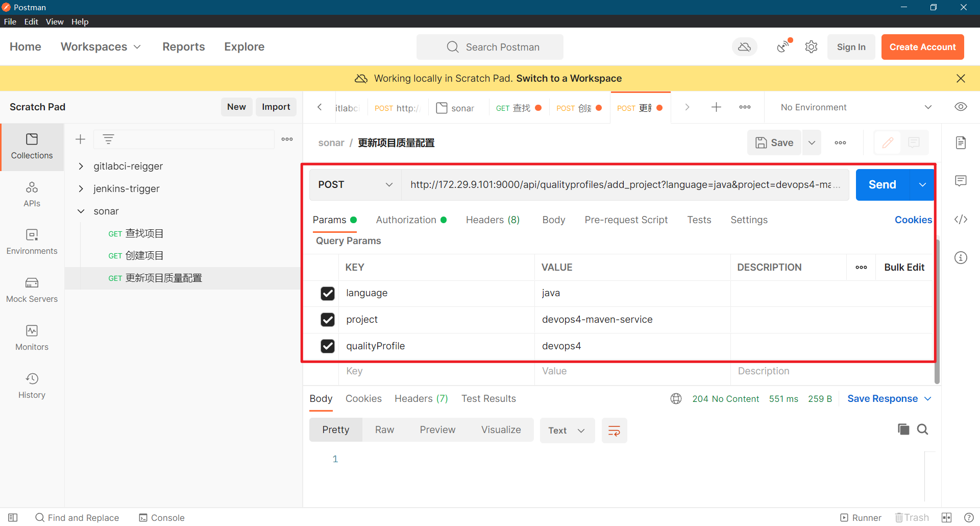980x526 pixels.
Task: Open the No Environment selector
Action: tap(855, 107)
